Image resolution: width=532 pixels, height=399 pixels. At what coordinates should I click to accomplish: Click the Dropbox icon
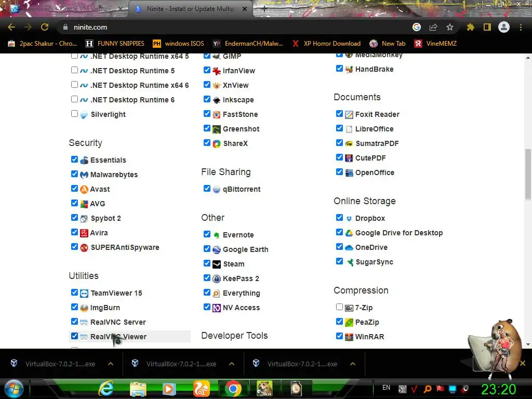coord(349,219)
